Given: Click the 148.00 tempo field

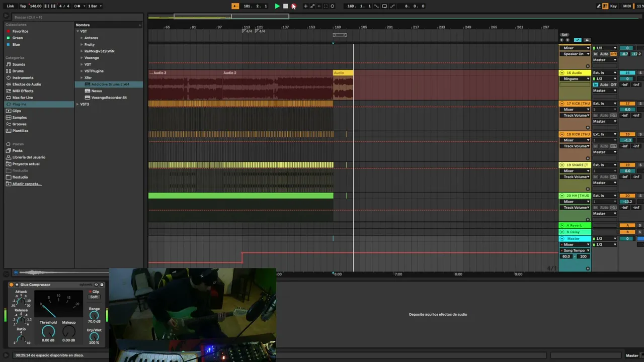Looking at the screenshot, I should click(x=36, y=6).
